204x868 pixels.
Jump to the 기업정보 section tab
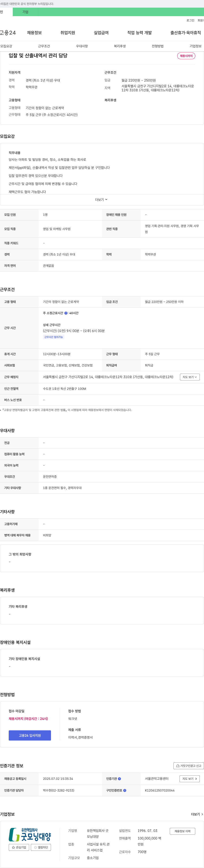point(195,46)
